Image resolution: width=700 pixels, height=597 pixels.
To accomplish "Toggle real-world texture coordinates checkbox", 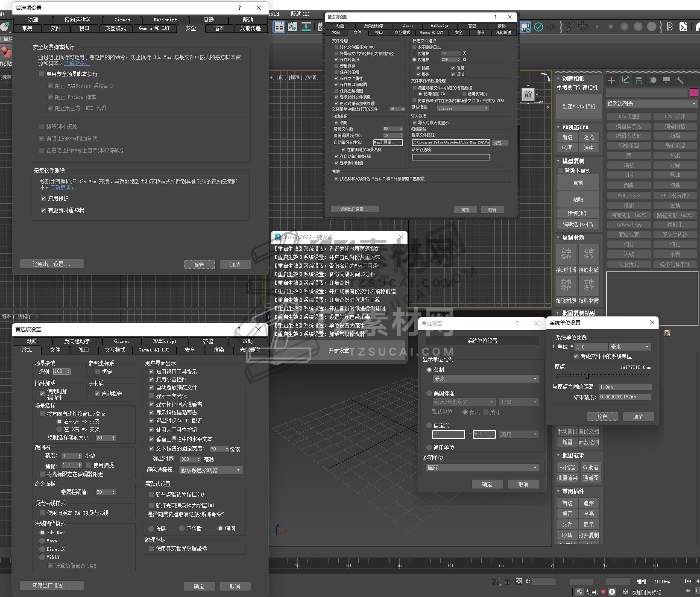I will 151,548.
